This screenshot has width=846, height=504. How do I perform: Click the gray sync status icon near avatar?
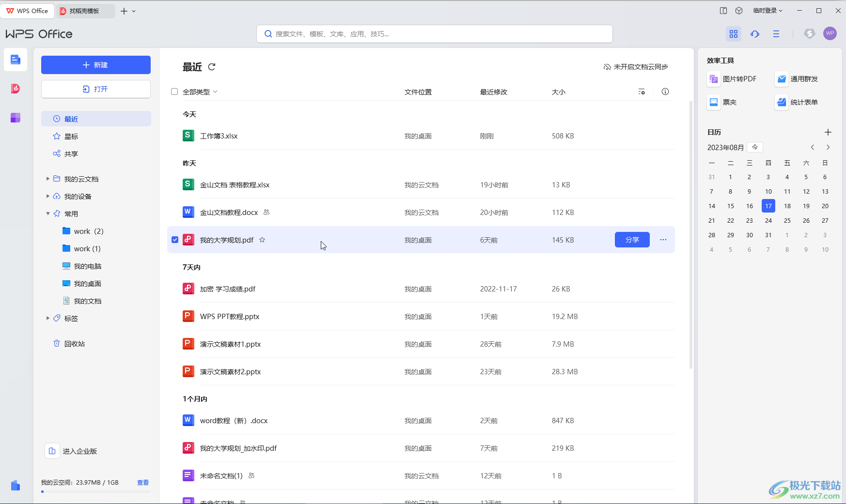[809, 33]
